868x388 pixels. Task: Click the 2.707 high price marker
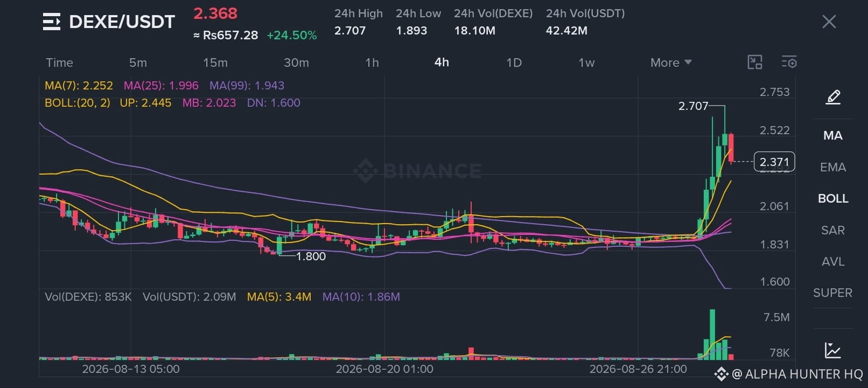(694, 106)
